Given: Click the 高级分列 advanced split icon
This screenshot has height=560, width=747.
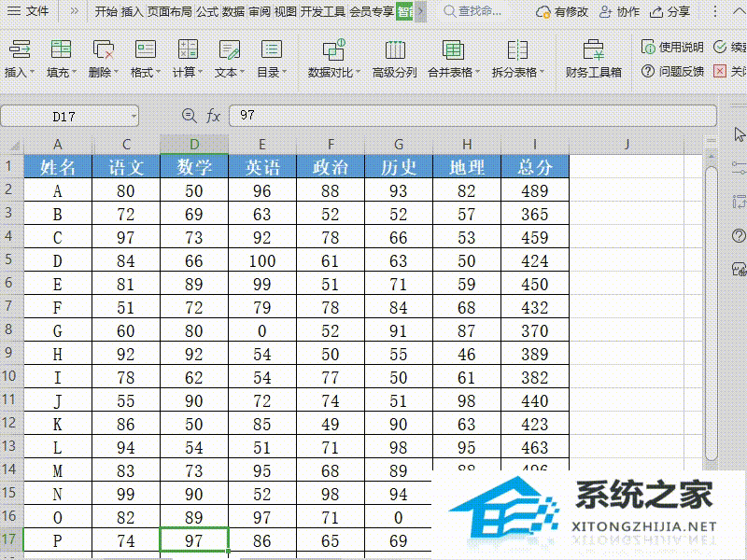Looking at the screenshot, I should pyautogui.click(x=395, y=49).
